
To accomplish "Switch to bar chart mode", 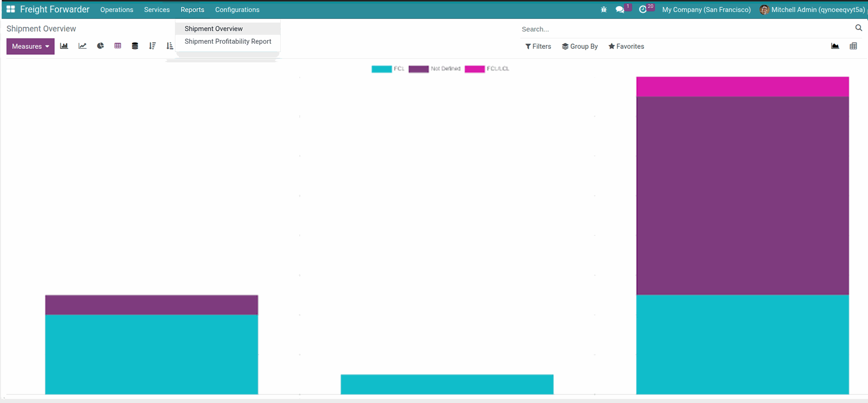I will (x=64, y=46).
